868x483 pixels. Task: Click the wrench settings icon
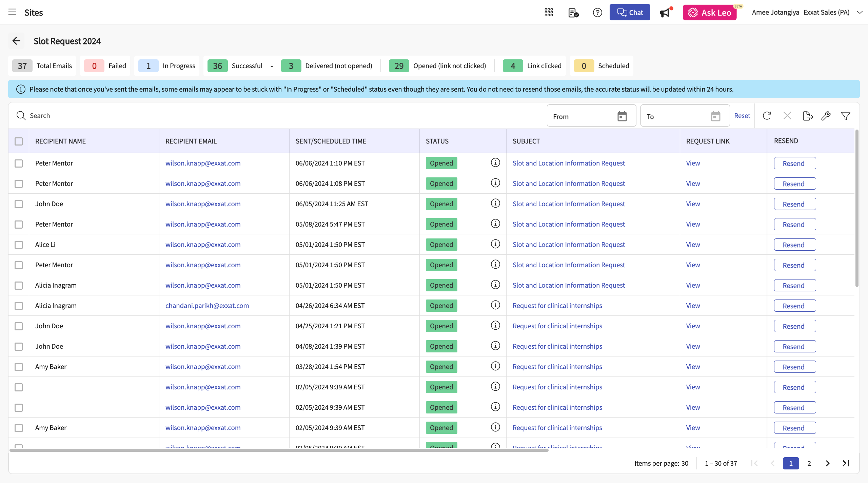click(826, 116)
